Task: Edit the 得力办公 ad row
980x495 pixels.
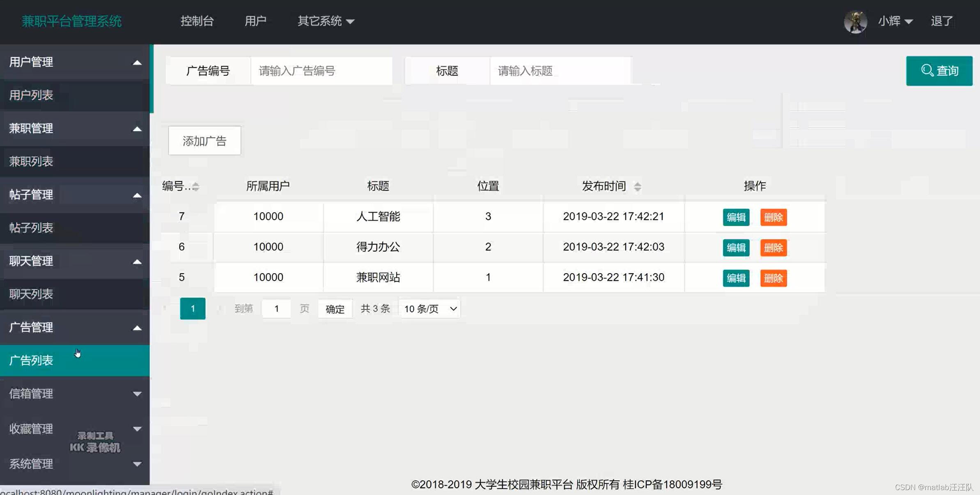Action: (736, 248)
